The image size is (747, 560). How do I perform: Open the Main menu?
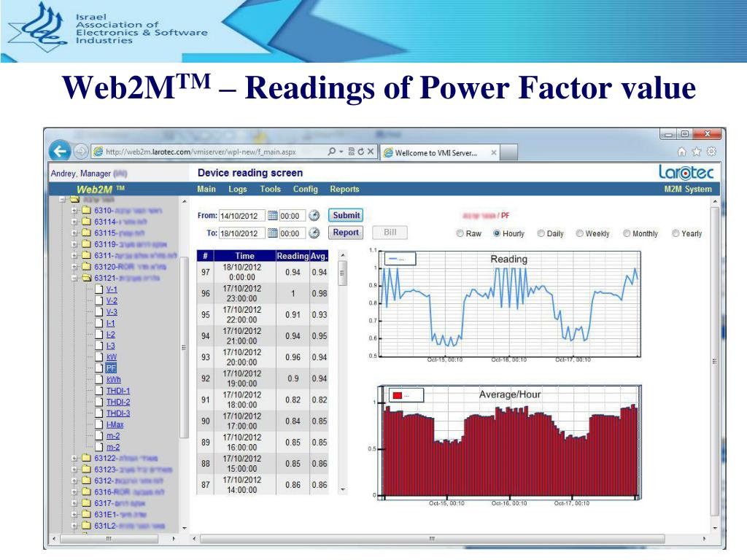pyautogui.click(x=206, y=189)
